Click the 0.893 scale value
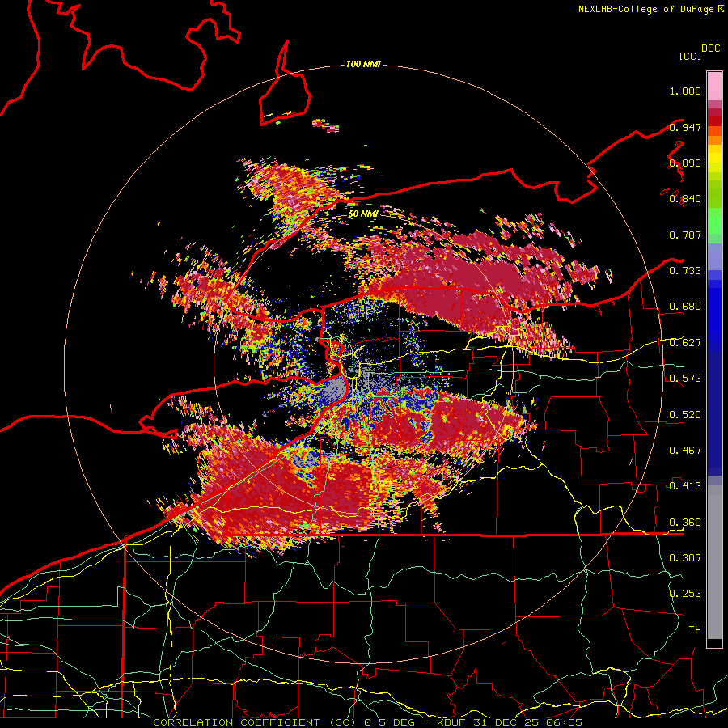 click(685, 163)
